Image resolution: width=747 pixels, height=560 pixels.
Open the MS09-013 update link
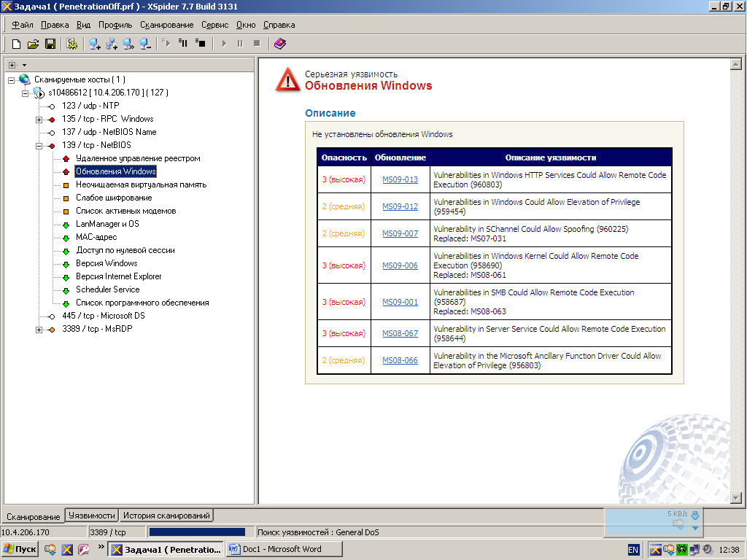coord(400,180)
